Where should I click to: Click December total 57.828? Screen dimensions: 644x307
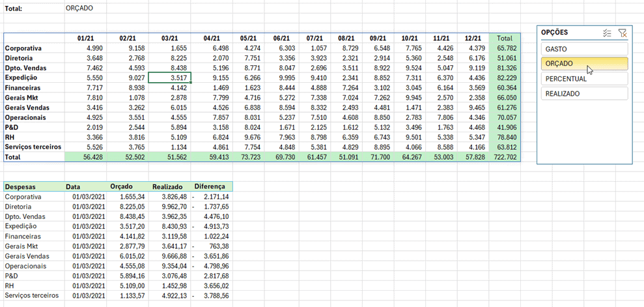click(473, 156)
